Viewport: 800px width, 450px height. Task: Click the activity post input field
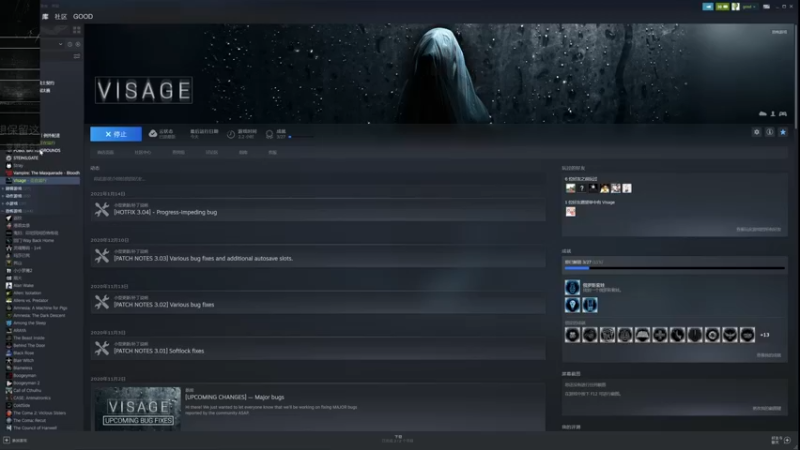tap(318, 179)
